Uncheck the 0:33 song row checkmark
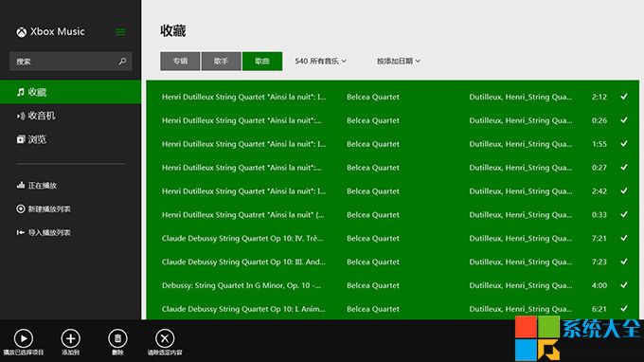 [x=624, y=214]
